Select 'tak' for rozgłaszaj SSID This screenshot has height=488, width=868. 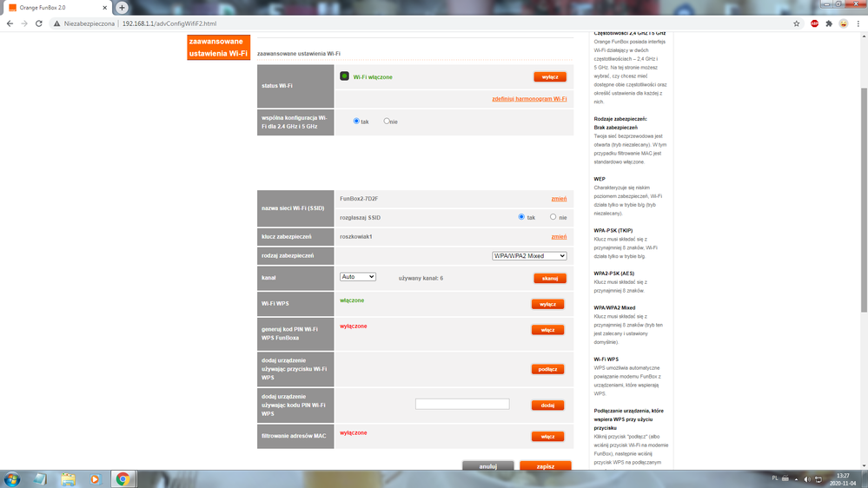521,217
